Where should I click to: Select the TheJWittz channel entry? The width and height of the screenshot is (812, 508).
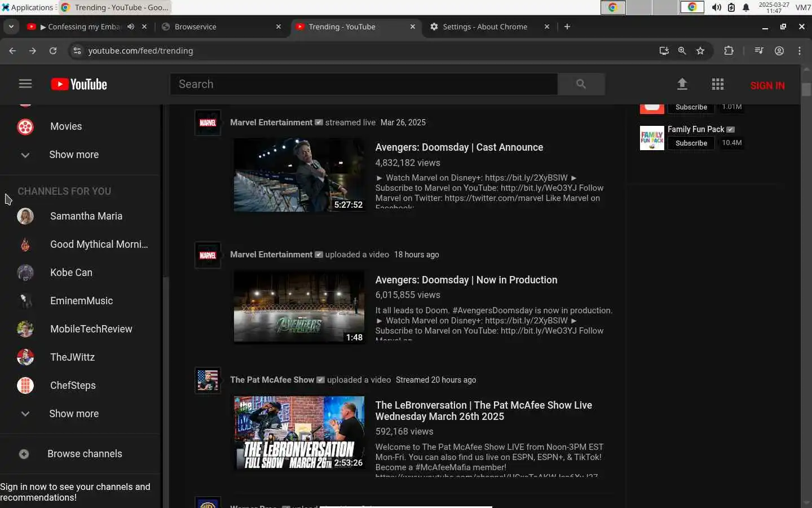coord(80,357)
